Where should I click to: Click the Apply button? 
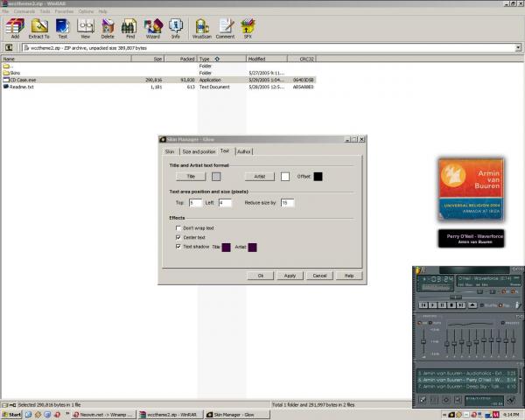pyautogui.click(x=290, y=276)
